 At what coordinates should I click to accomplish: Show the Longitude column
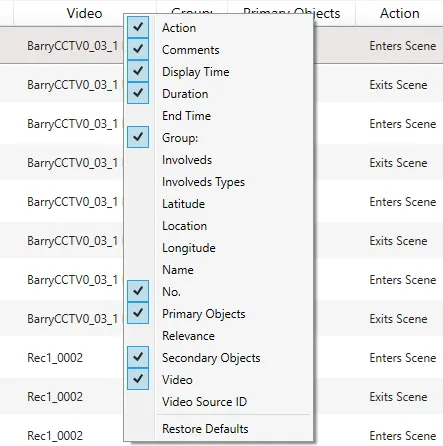click(x=189, y=248)
